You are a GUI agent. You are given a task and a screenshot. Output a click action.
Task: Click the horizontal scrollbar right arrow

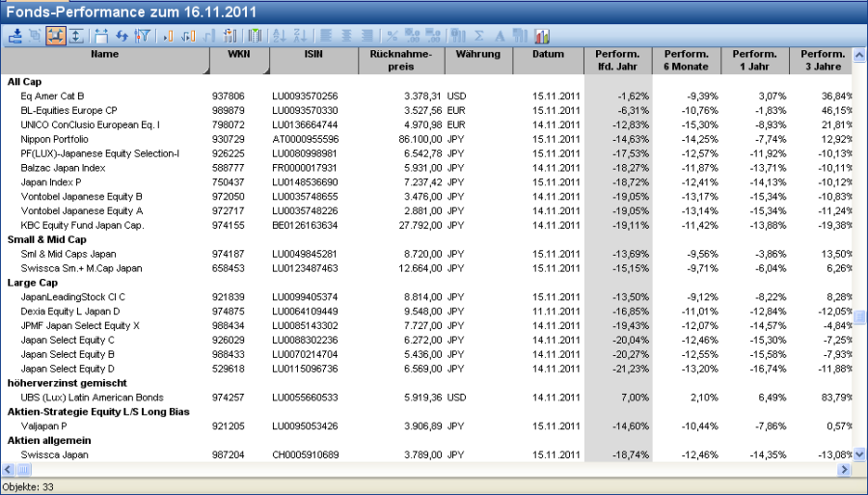845,469
